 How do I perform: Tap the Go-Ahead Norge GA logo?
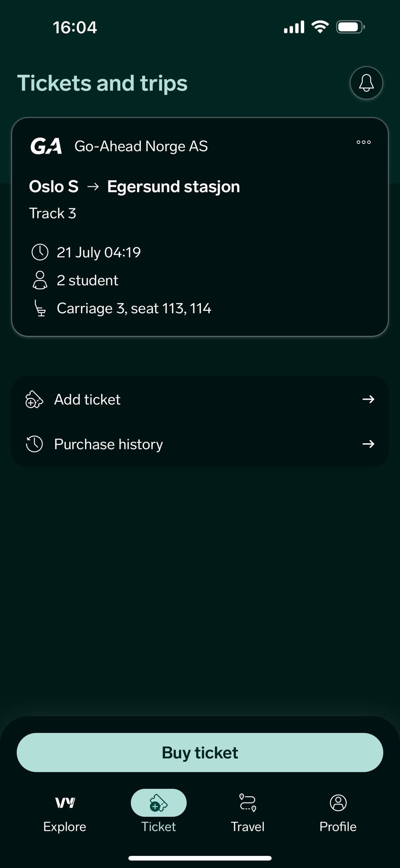pyautogui.click(x=46, y=146)
